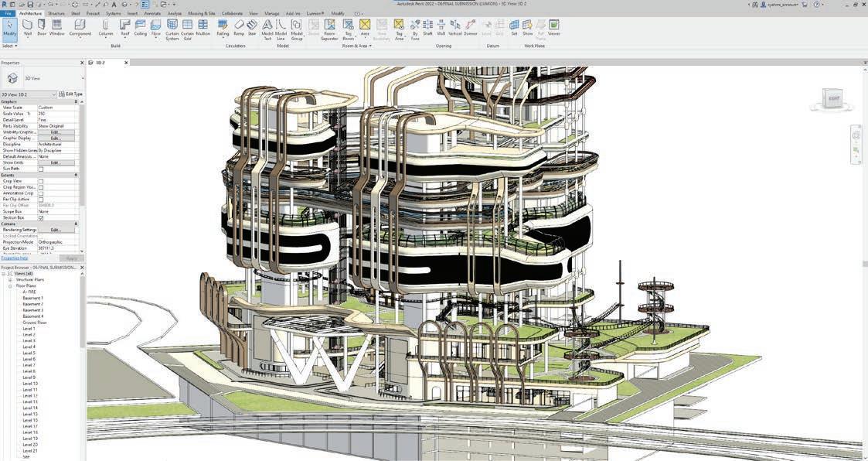868x461 pixels.
Task: Select the Wall tool in the ribbon
Action: pos(28,28)
